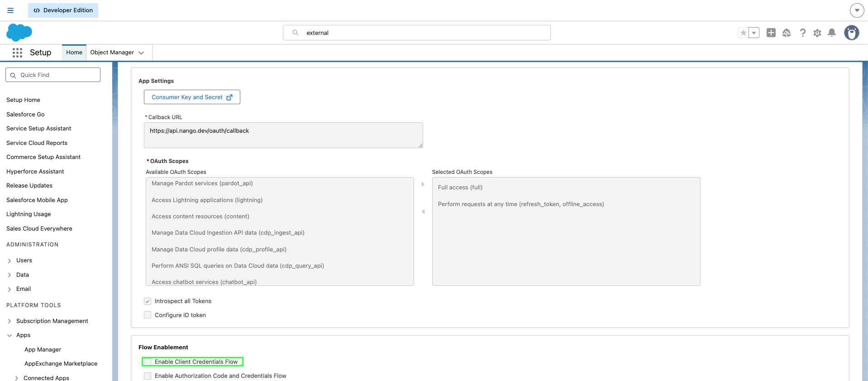
Task: Select Perform ANSI SQL queries scope
Action: click(238, 266)
